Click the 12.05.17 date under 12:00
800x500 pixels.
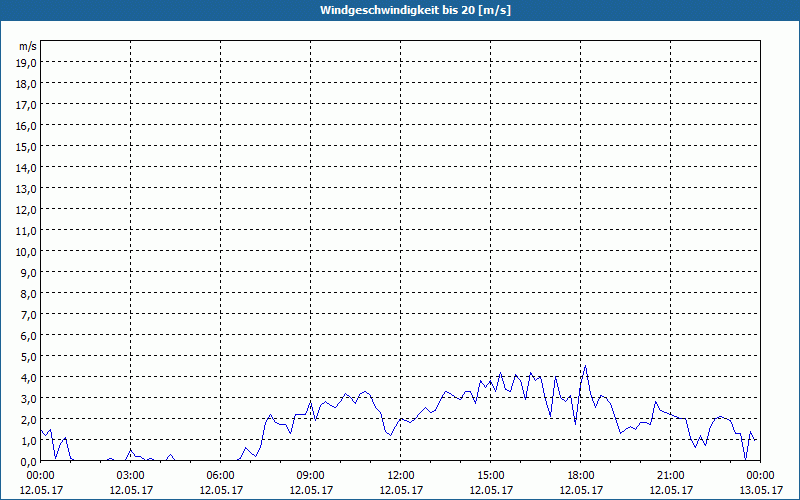(401, 490)
